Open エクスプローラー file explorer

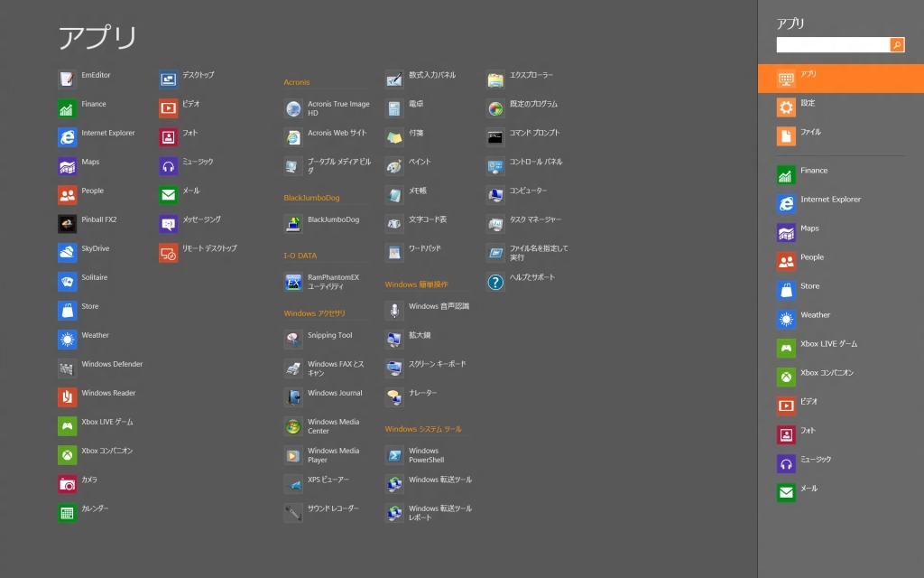pos(495,79)
